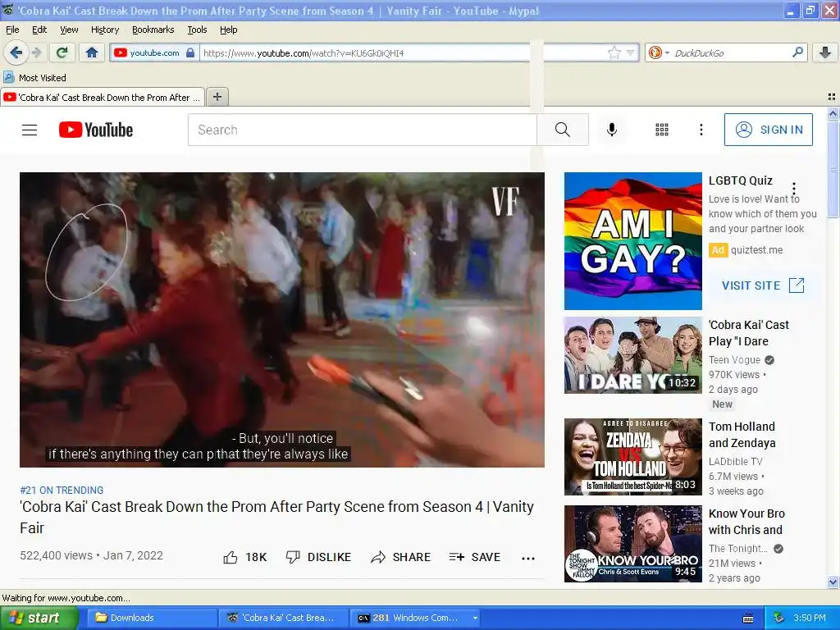Click the page scrollbar down arrow
This screenshot has height=630, width=840.
point(833,582)
